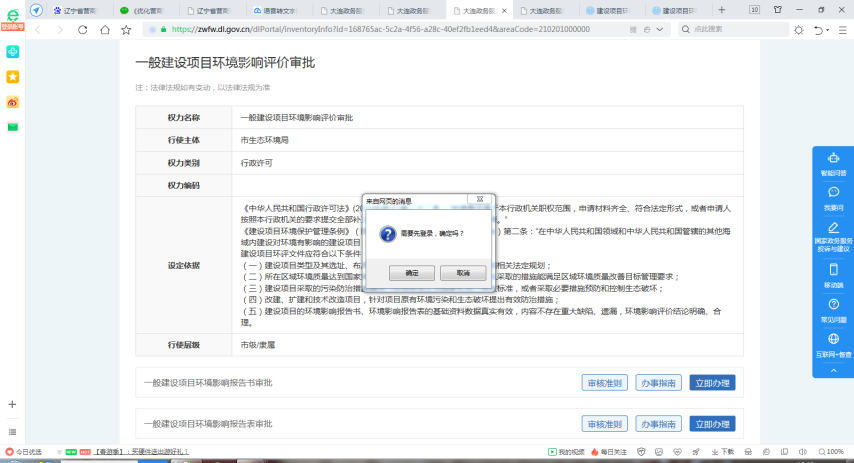The height and width of the screenshot is (463, 854).
Task: Switch to first 建设项目环 tab
Action: click(x=610, y=10)
